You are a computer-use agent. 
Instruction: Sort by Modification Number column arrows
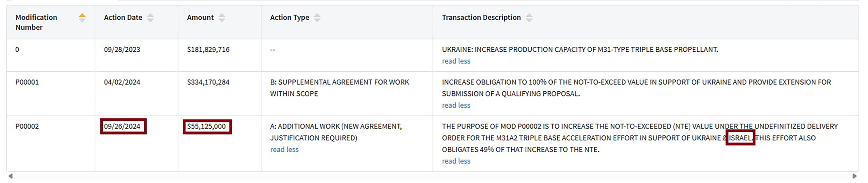pyautogui.click(x=82, y=18)
